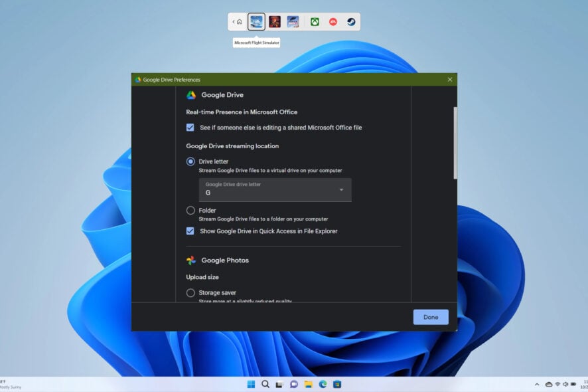Uncheck shared Microsoft Office file editing notifications
The width and height of the screenshot is (588, 392).
(189, 127)
